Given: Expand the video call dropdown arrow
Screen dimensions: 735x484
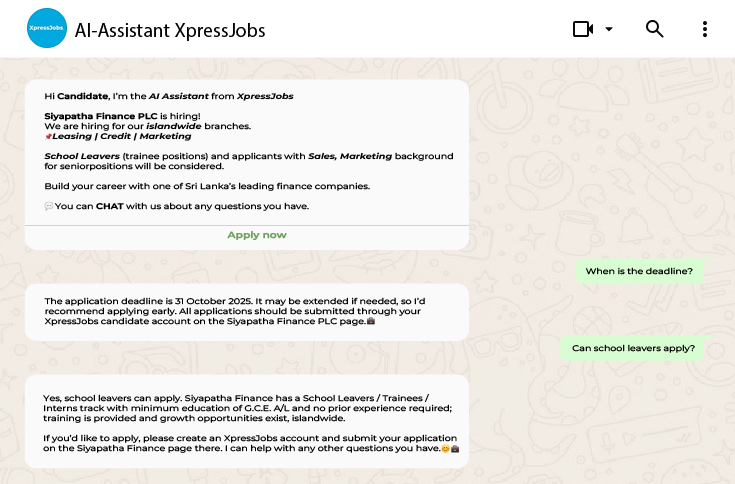Looking at the screenshot, I should (x=609, y=29).
